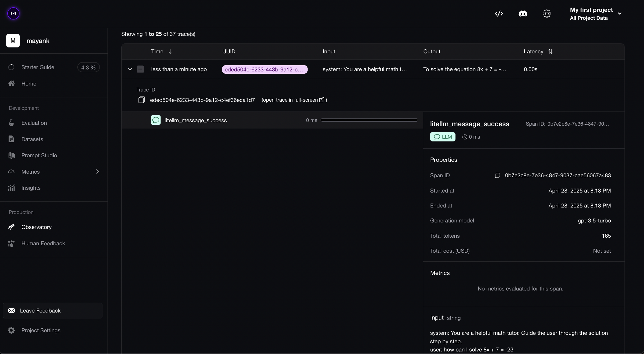The width and height of the screenshot is (644, 354).
Task: Open the Observatory section
Action: tap(36, 227)
